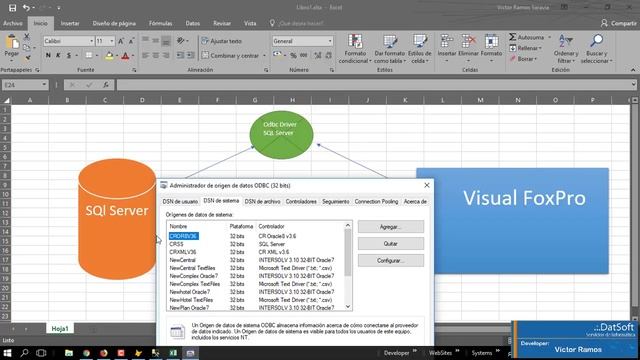Expand the Fuente group dialog launcher
This screenshot has width=640, height=360.
(134, 70)
